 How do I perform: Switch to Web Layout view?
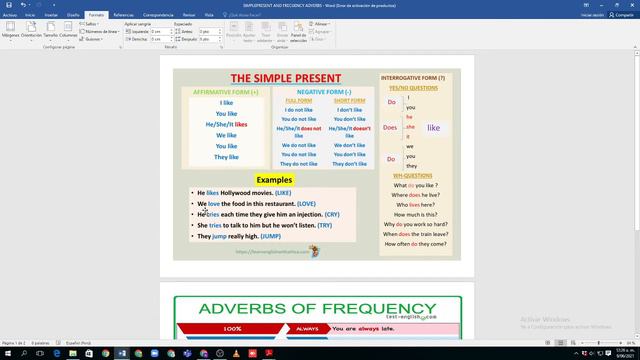pyautogui.click(x=573, y=343)
